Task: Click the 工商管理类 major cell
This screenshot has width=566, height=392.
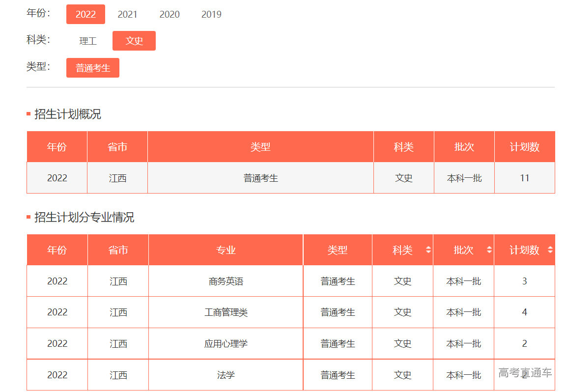Action: [226, 312]
